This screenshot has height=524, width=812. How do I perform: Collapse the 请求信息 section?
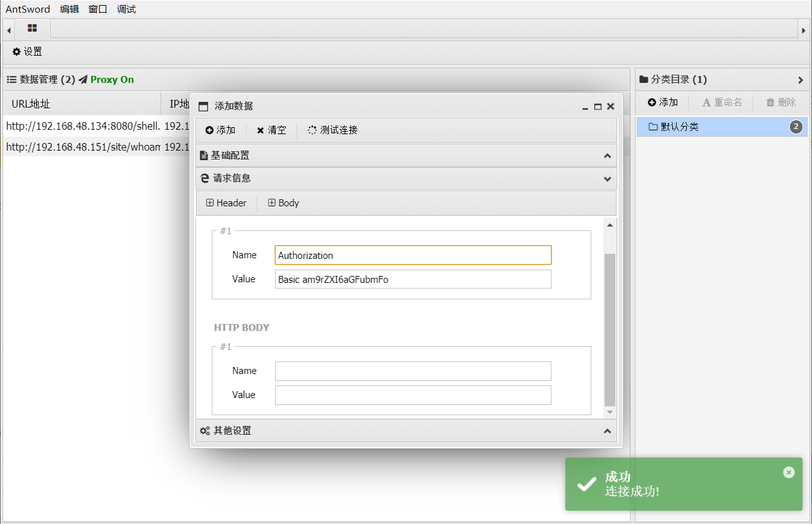(x=406, y=178)
